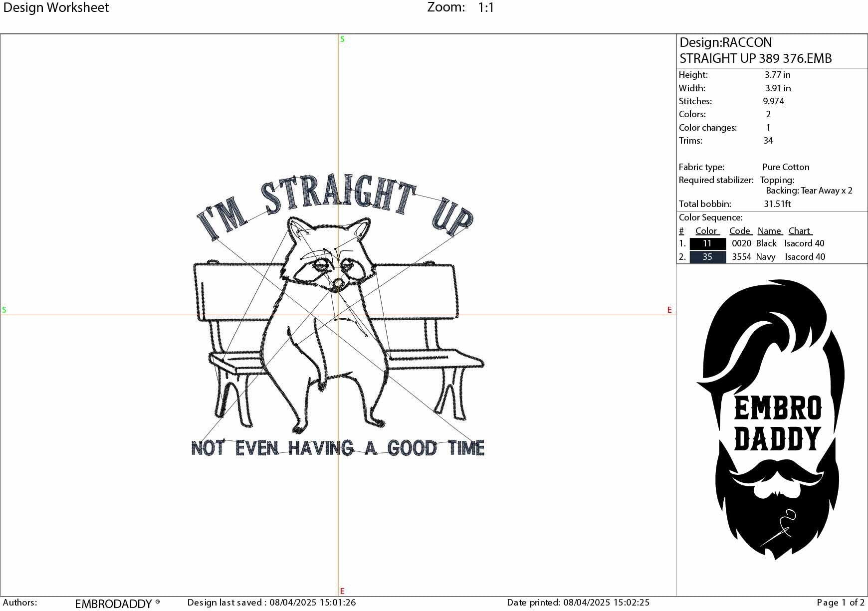The width and height of the screenshot is (868, 611).
Task: Click the 'Design last saved' timestamp
Action: 271,603
